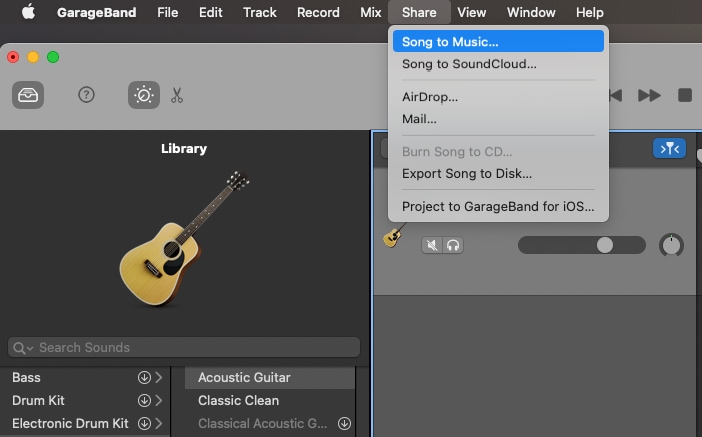
Task: Choose Project to GarageBand for iOS...
Action: [498, 206]
